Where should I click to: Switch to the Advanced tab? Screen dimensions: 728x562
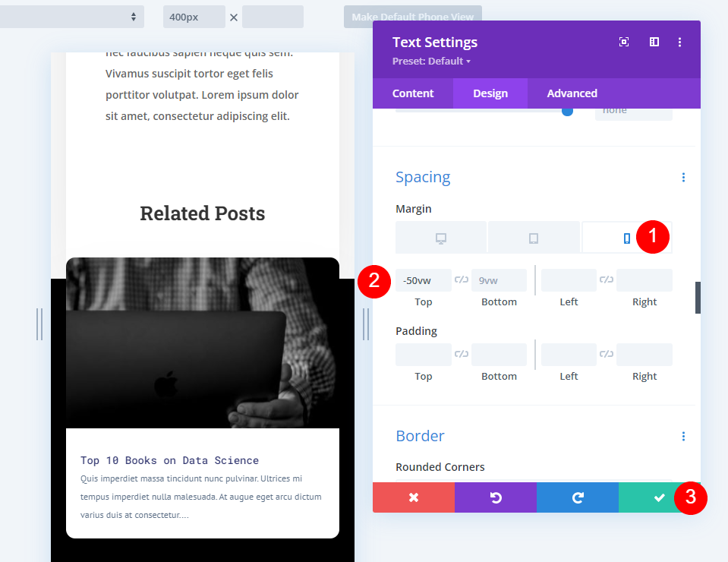pos(572,93)
